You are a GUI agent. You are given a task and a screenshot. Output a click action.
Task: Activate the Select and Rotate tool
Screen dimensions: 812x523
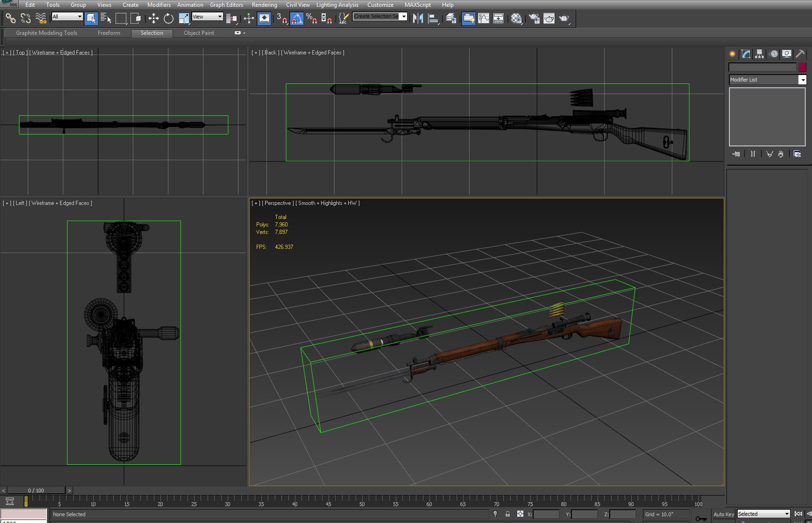(168, 18)
